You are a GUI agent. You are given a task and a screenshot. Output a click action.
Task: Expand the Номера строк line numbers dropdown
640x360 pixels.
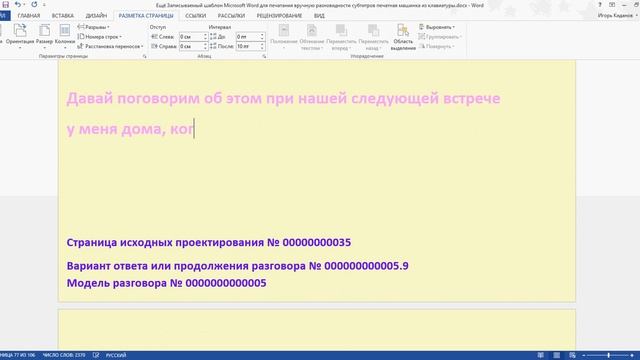point(100,37)
